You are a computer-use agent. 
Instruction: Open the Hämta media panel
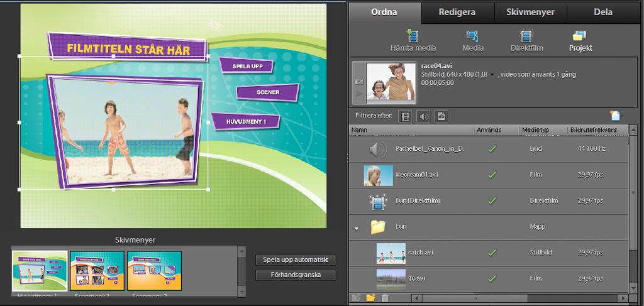[x=413, y=41]
